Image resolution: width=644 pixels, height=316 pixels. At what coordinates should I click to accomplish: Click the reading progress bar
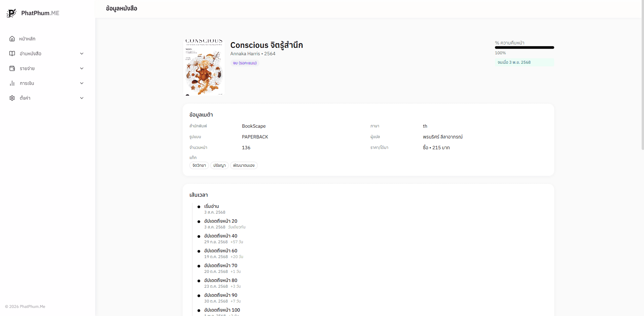(524, 48)
